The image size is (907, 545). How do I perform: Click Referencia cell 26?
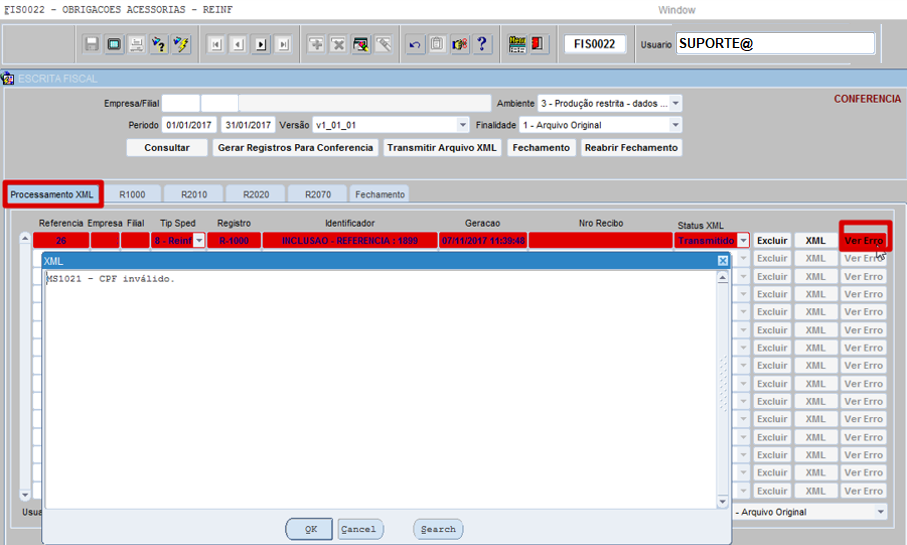[61, 241]
